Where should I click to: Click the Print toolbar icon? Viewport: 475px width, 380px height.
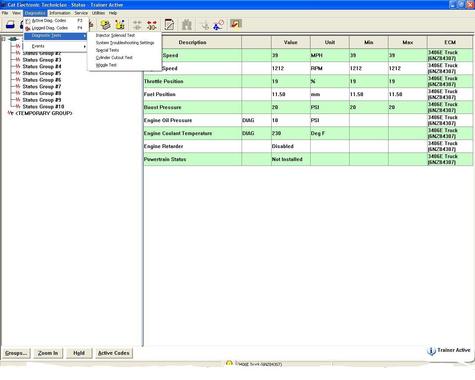pos(10,25)
